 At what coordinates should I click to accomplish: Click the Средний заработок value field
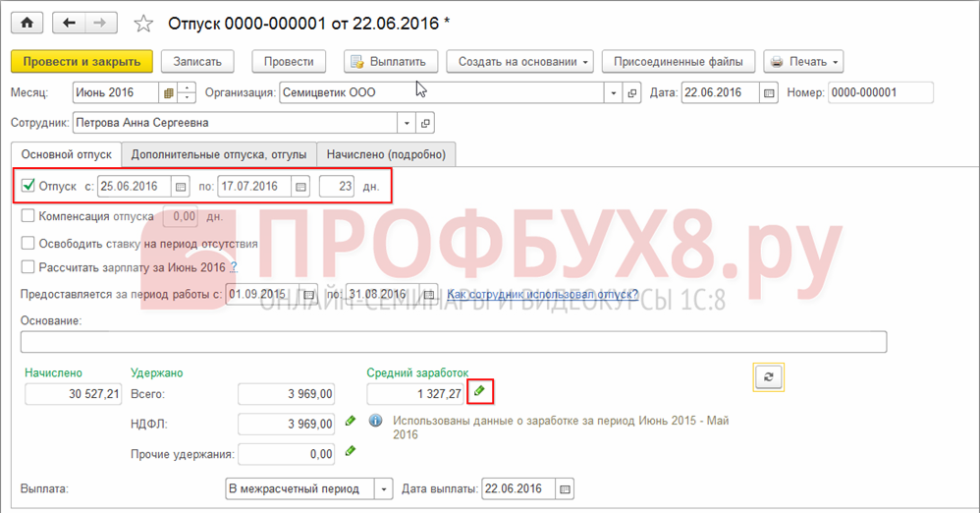[416, 394]
